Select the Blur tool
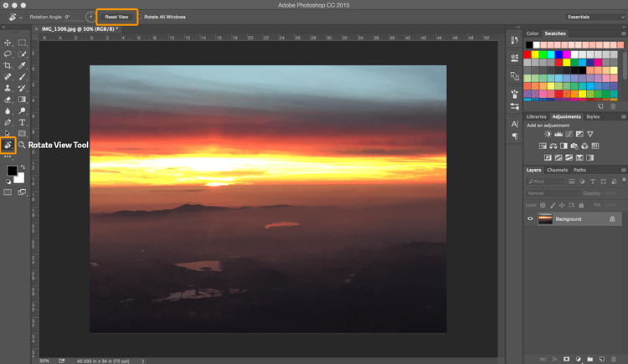This screenshot has height=364, width=628. pos(8,111)
